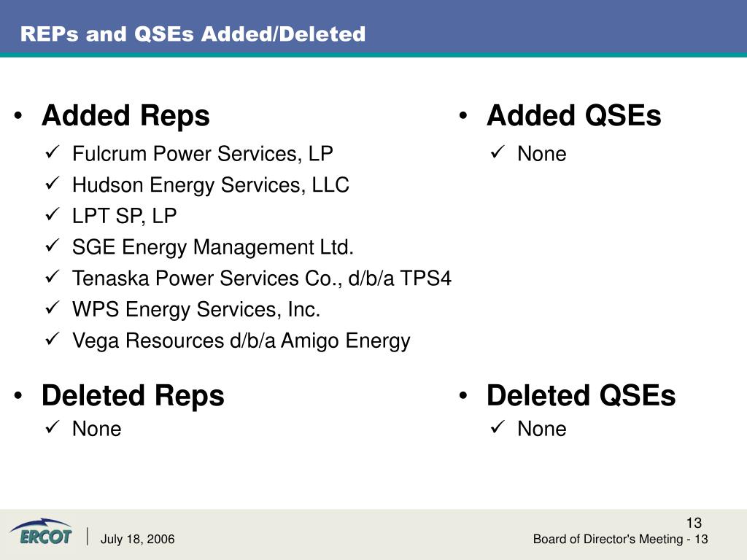Viewport: 747px width, 560px height.
Task: Select the Added QSEs heading
Action: click(573, 115)
